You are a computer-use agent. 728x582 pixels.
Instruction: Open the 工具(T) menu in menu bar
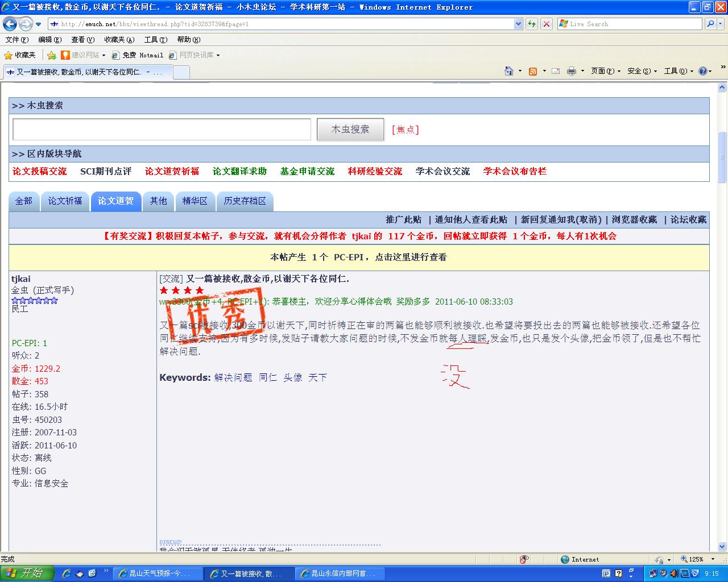point(156,40)
